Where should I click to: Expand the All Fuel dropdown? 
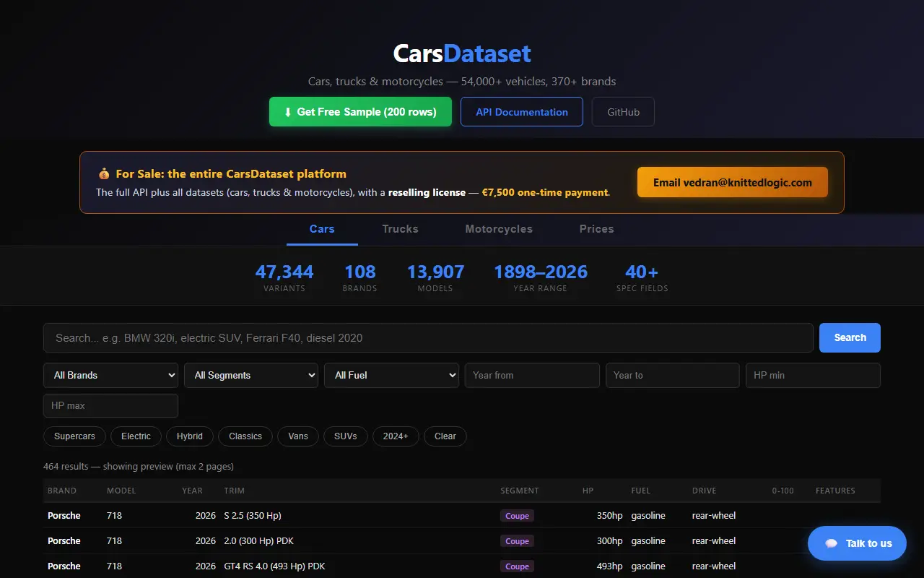[x=391, y=375]
